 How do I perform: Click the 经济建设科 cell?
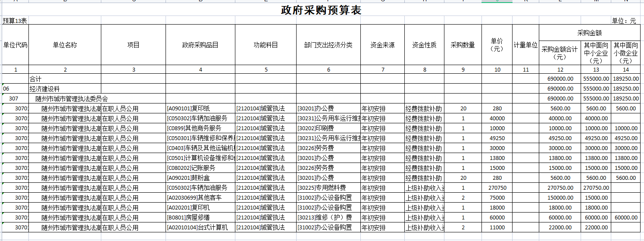point(65,89)
